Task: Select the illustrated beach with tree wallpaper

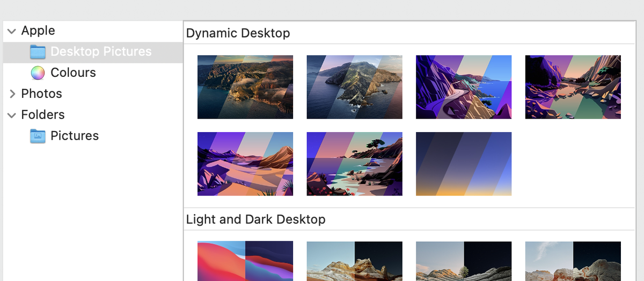Action: [355, 164]
